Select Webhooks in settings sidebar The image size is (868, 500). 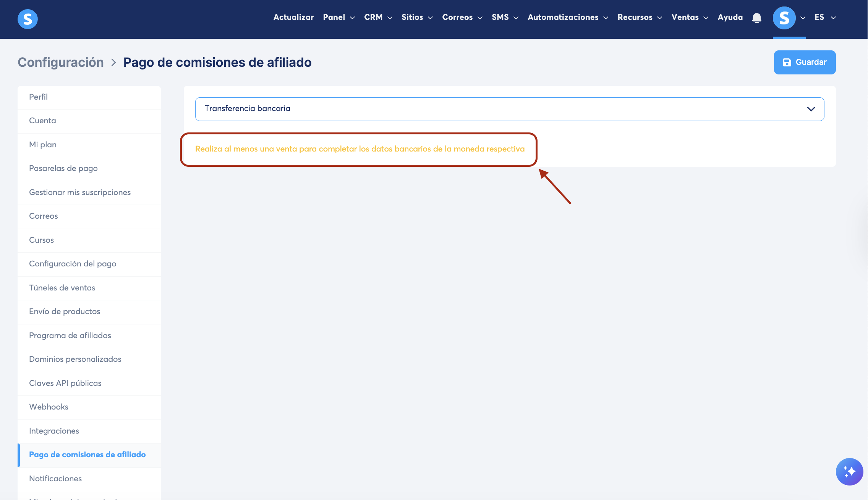pos(49,407)
